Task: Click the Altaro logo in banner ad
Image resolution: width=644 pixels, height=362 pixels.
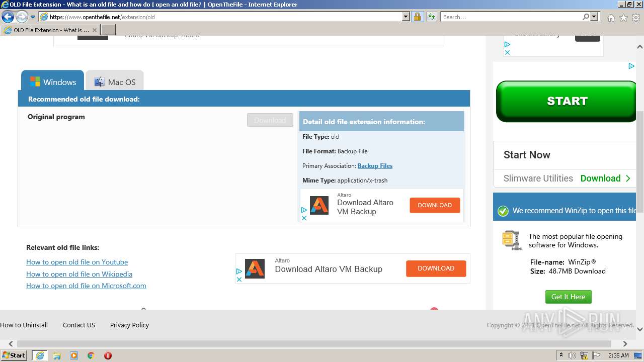Action: click(255, 268)
